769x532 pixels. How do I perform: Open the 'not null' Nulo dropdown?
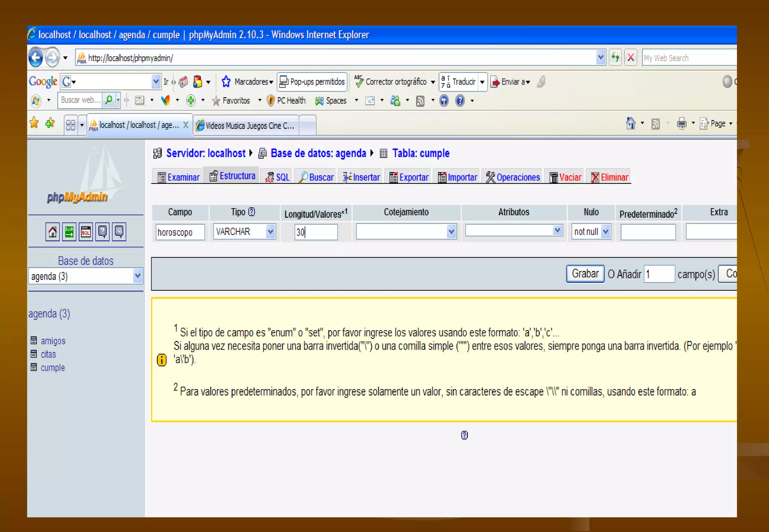[605, 232]
